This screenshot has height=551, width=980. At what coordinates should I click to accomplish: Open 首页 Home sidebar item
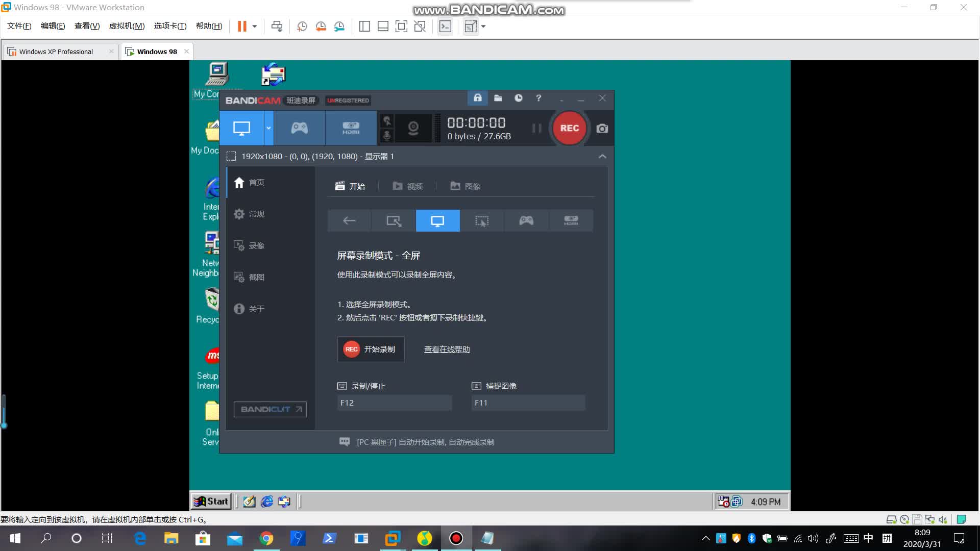[271, 183]
